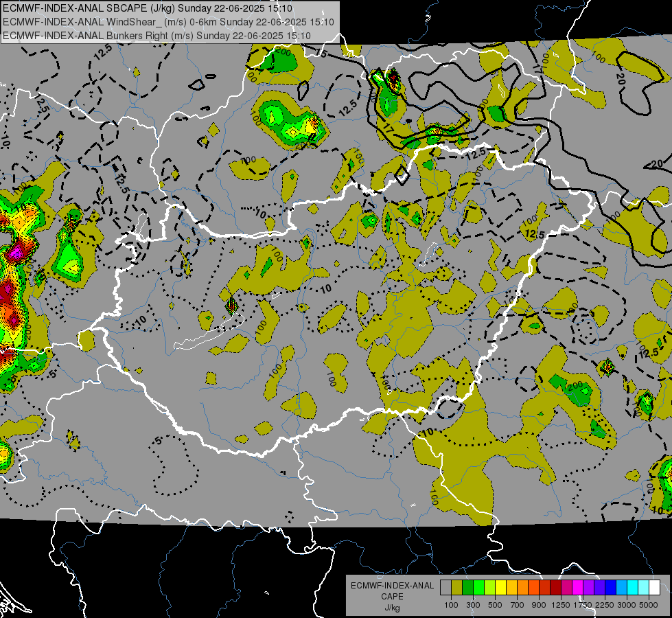Pick the bright magenta legend swatch

click(x=578, y=588)
